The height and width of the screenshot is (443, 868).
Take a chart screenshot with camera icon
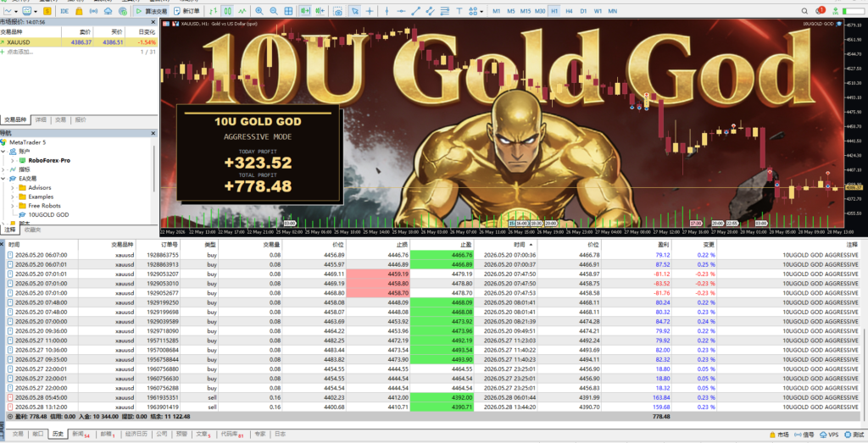click(337, 11)
